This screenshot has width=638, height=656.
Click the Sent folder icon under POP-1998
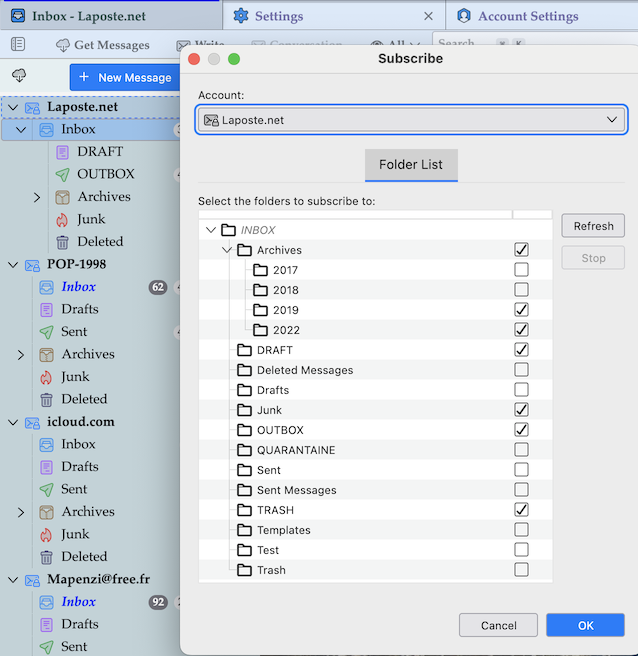(x=46, y=332)
